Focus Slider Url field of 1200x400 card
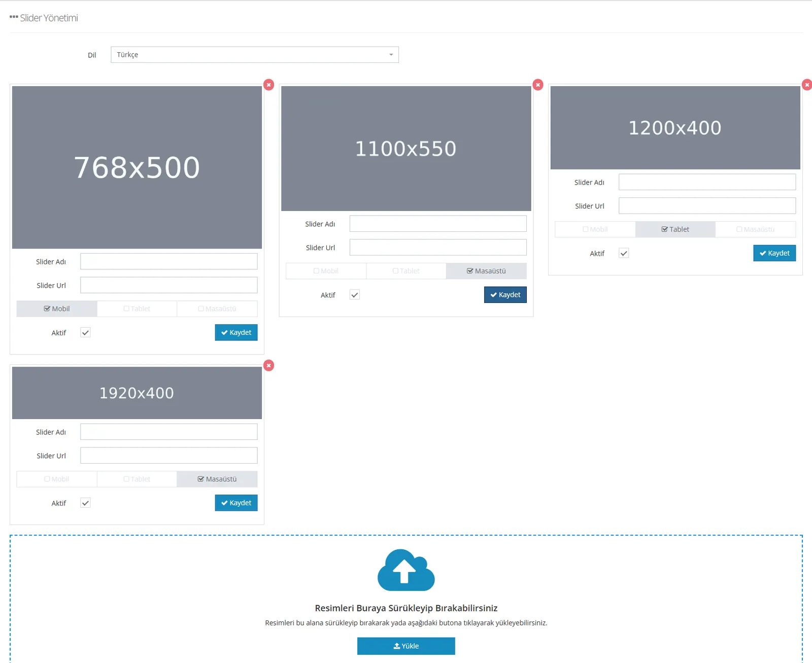 (707, 206)
